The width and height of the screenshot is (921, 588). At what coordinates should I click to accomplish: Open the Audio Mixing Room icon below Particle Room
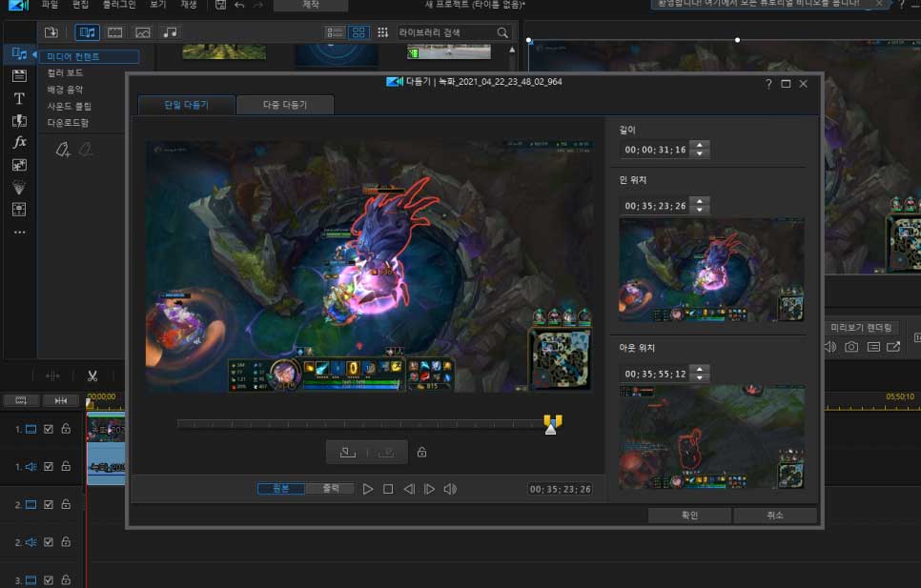[x=19, y=210]
